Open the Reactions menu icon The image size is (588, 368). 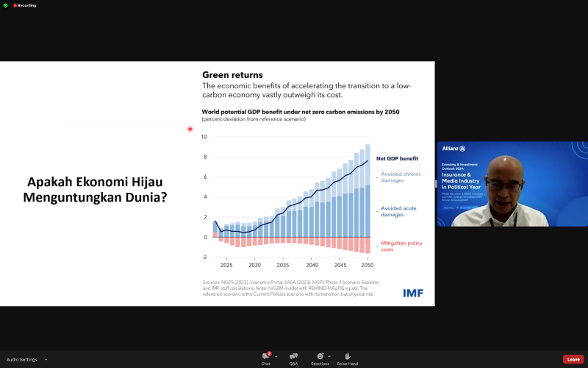(320, 356)
